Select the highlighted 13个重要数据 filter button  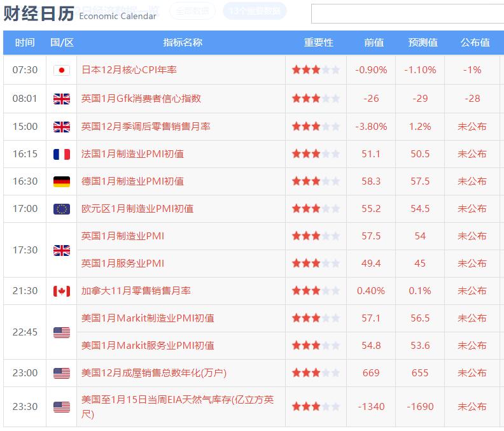(x=255, y=11)
